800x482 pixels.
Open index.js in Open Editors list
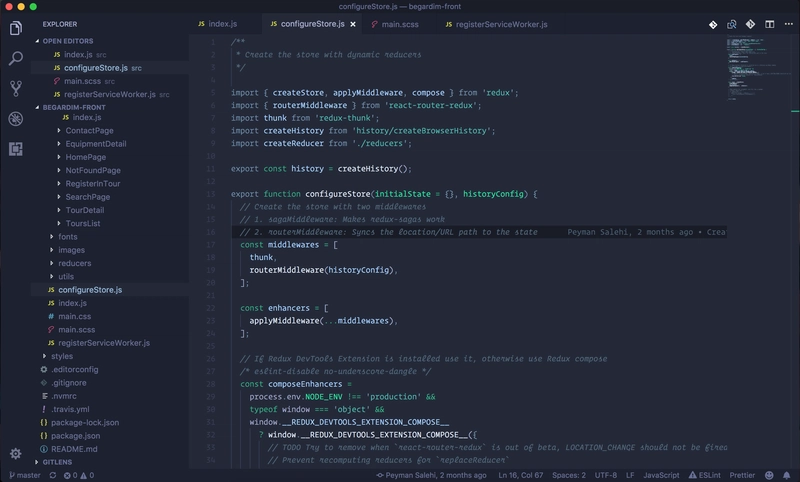pyautogui.click(x=78, y=55)
